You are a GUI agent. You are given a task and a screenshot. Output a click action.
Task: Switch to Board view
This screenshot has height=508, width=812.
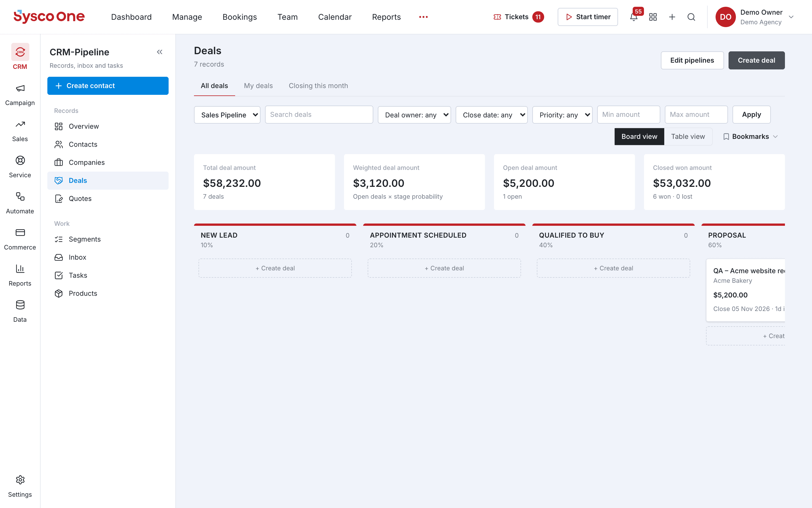coord(639,136)
